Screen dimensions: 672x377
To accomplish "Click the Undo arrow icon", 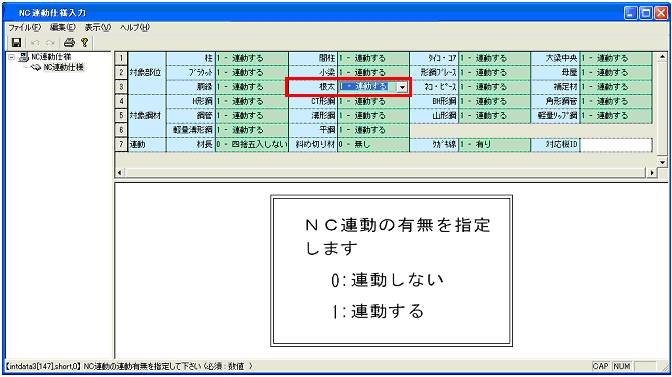I will point(36,42).
